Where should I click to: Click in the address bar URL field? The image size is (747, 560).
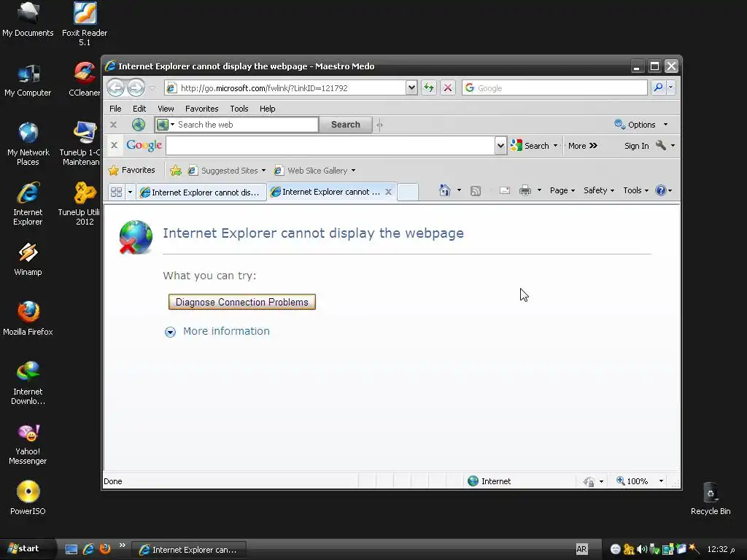coord(285,87)
